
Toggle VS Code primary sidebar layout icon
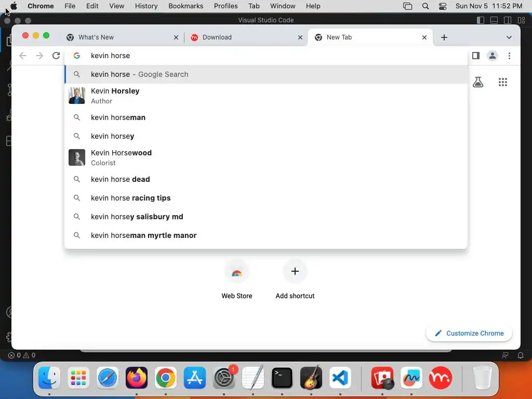[x=481, y=20]
